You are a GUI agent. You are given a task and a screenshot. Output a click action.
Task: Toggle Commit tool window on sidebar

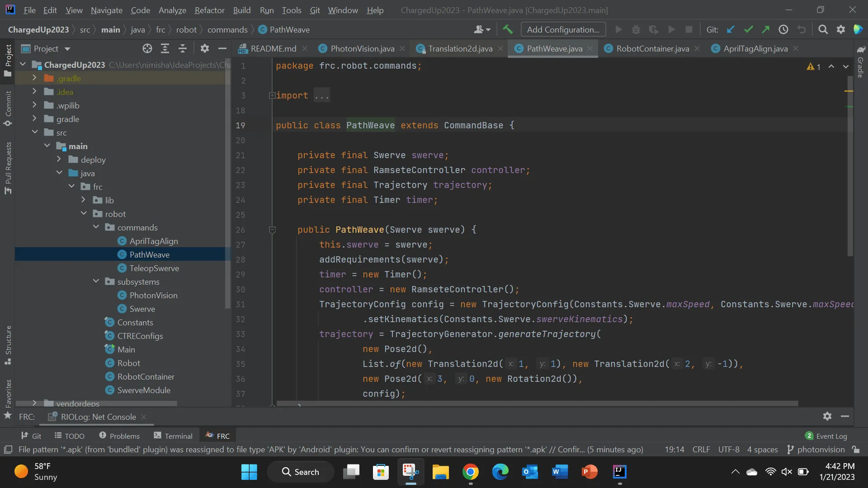pyautogui.click(x=8, y=108)
